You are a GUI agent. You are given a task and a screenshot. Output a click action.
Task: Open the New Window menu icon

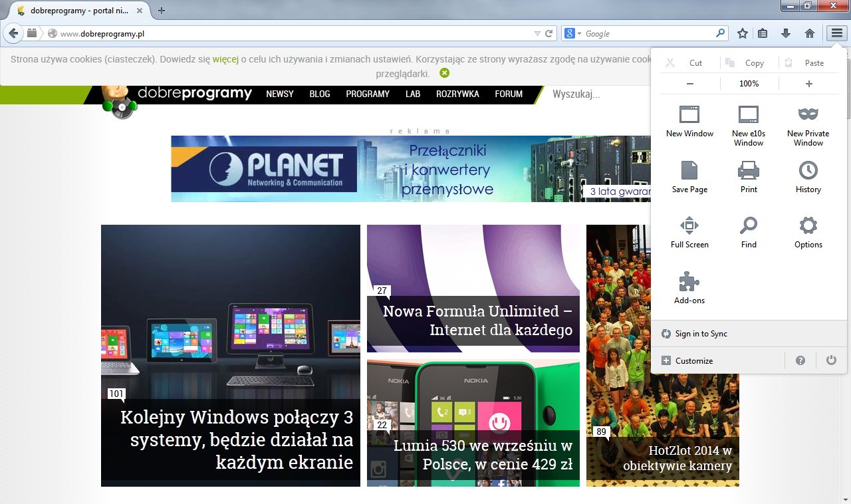tap(689, 120)
